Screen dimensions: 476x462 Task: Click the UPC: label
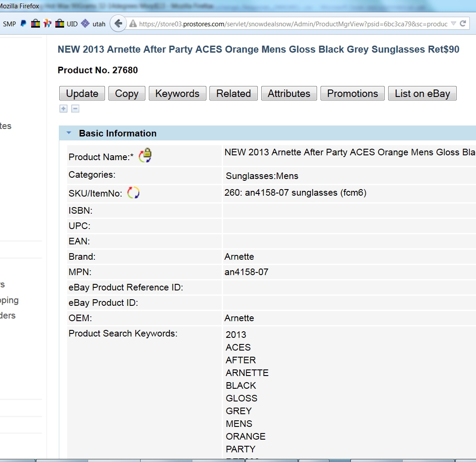[x=79, y=226]
